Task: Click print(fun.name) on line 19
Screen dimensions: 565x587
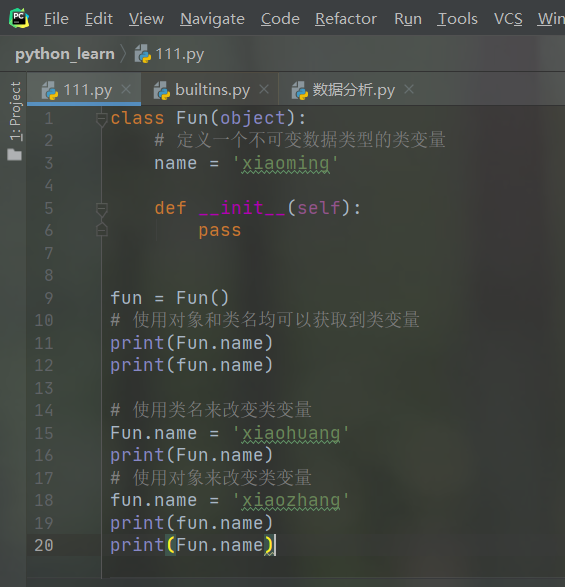Action: click(191, 523)
